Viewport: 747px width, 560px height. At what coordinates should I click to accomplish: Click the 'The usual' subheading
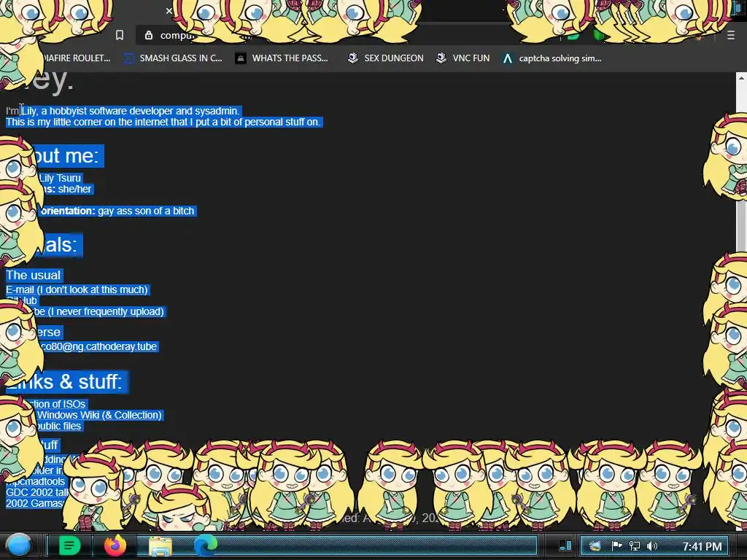pyautogui.click(x=34, y=275)
